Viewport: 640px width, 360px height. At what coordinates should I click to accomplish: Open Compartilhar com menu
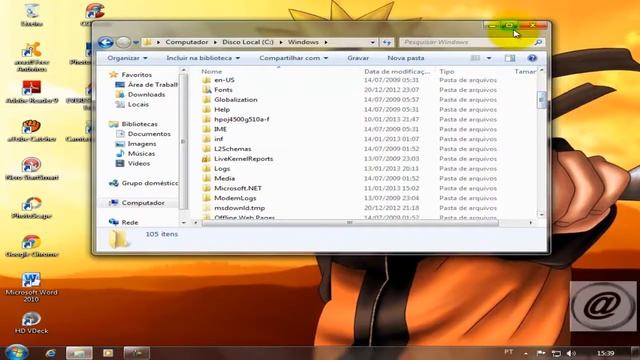coord(293,58)
